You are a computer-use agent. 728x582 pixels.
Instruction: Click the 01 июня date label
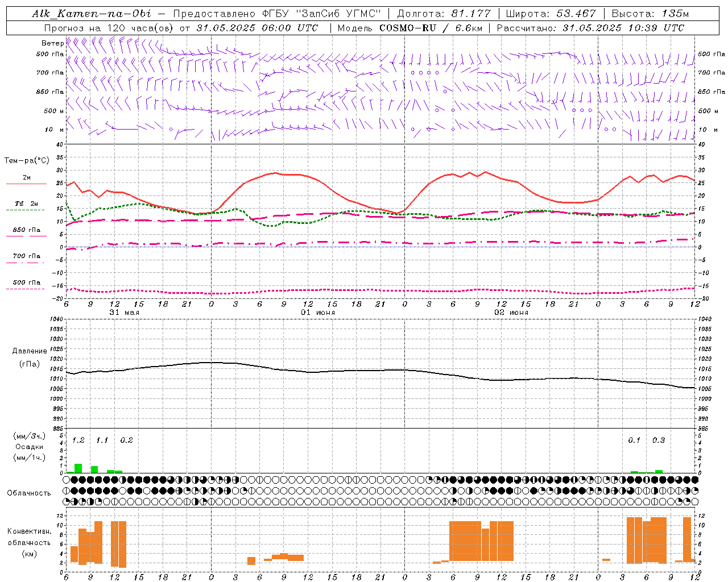tap(318, 313)
